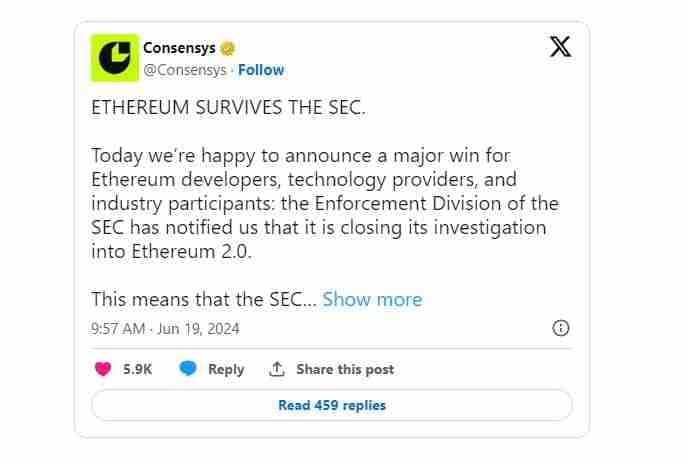The image size is (688, 464).
Task: Click the 5.9K likes count
Action: (x=137, y=369)
